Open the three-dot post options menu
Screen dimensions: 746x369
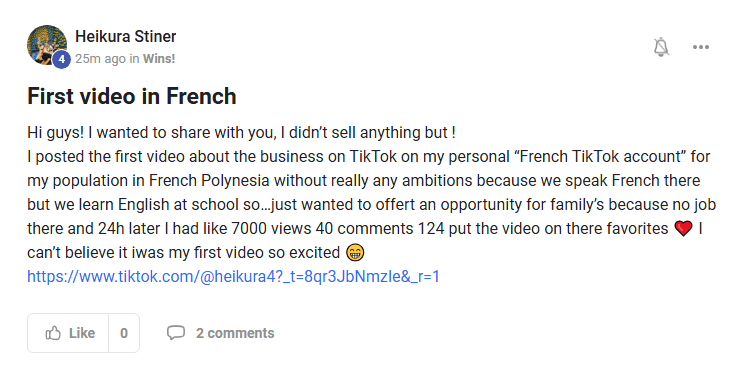(701, 47)
